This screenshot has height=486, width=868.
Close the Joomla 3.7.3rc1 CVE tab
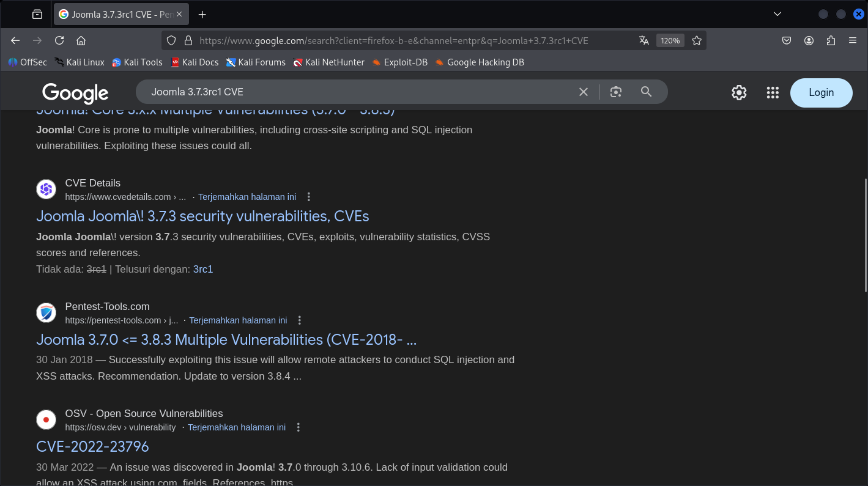click(179, 14)
